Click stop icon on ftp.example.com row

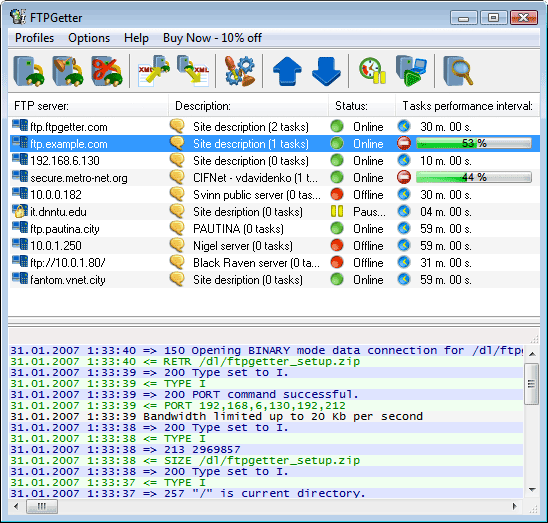404,143
